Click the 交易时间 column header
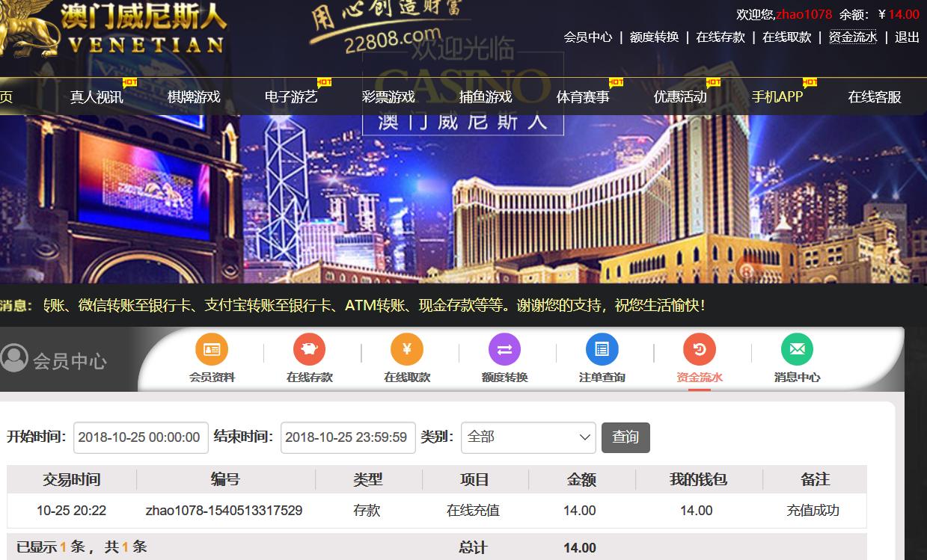The image size is (927, 560). [x=71, y=479]
